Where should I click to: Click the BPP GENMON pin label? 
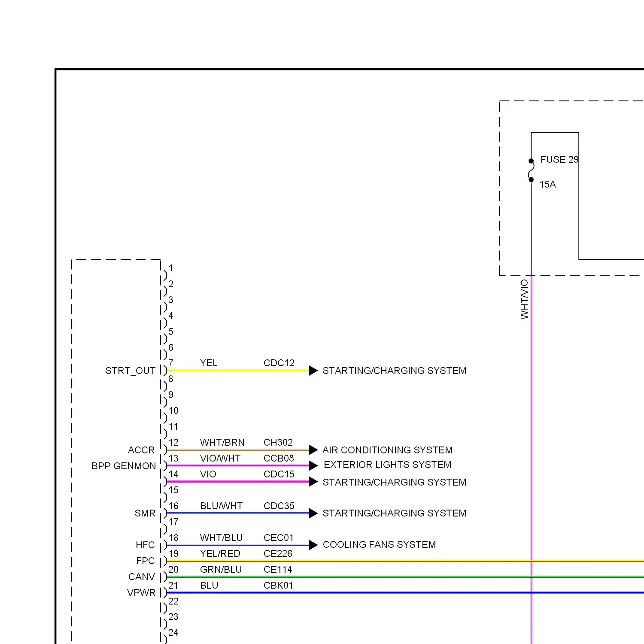124,466
